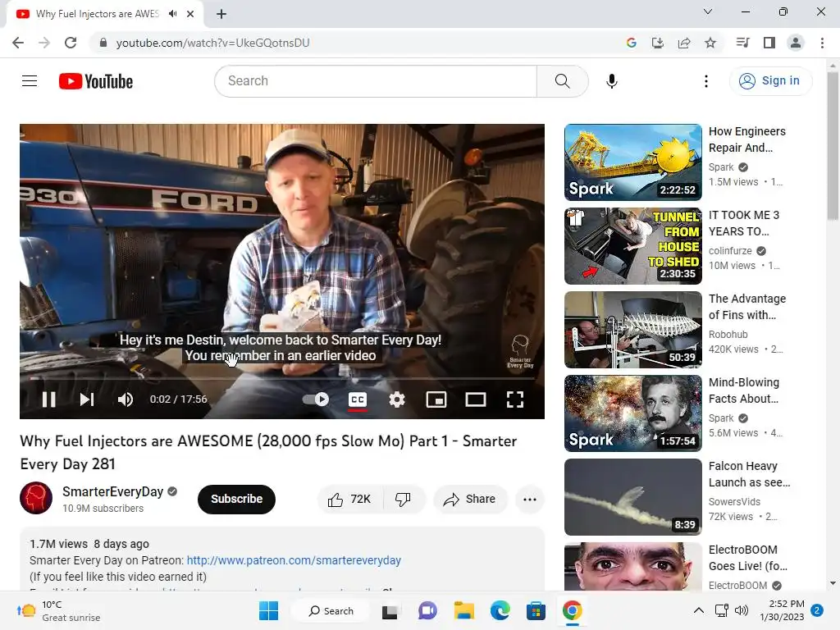
Task: Open the player settings gear
Action: click(397, 399)
